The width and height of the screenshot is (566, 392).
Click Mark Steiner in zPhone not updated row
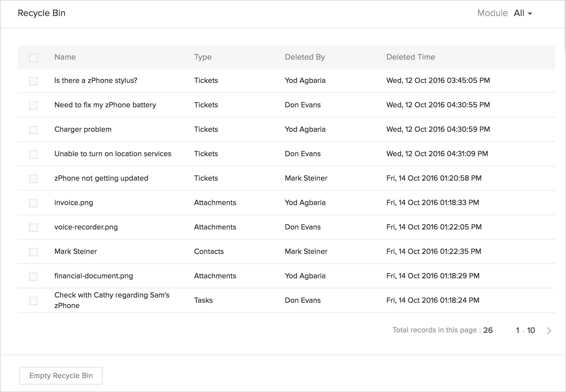(306, 178)
